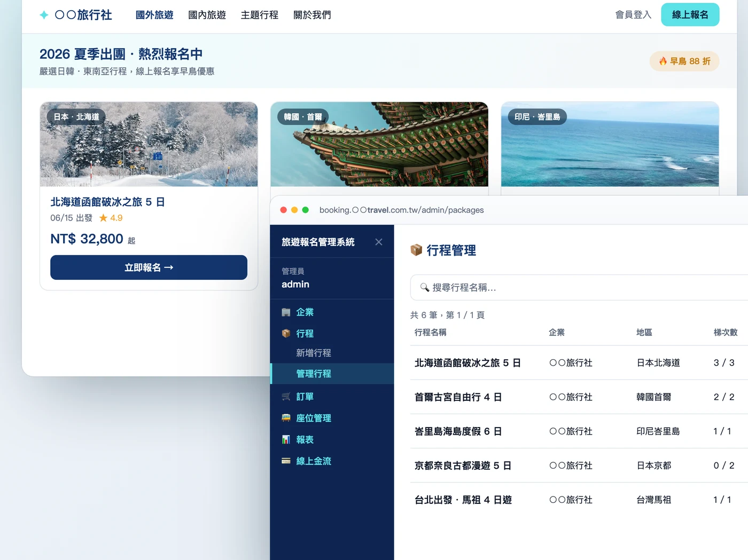Screen dimensions: 748x560
Task: Click the 企業 column header in the table
Action: coord(557,333)
